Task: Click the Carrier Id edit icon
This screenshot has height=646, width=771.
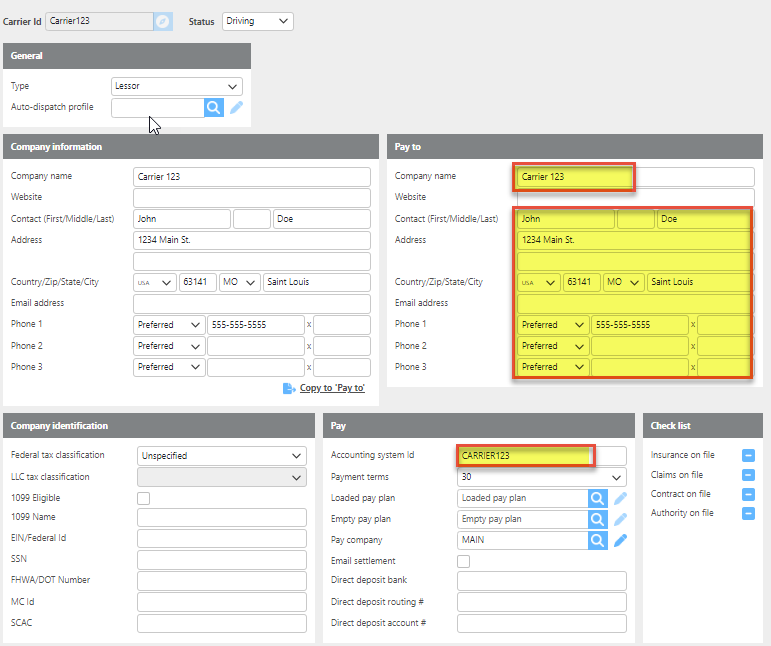Action: 163,21
